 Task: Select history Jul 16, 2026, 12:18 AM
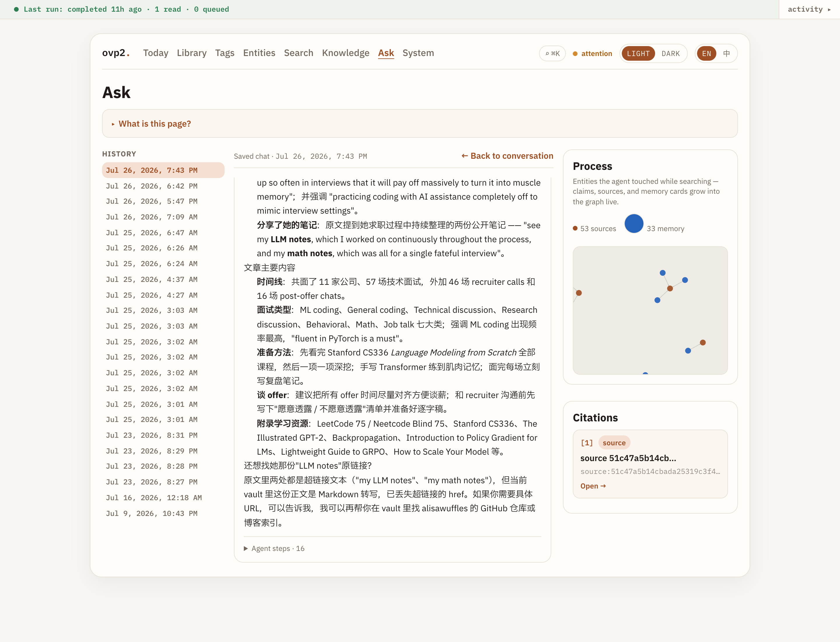[163, 498]
